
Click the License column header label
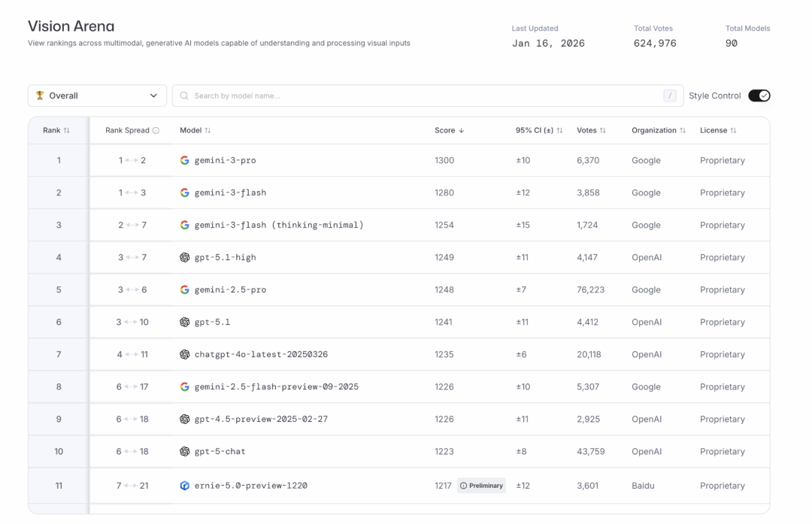[x=714, y=131]
